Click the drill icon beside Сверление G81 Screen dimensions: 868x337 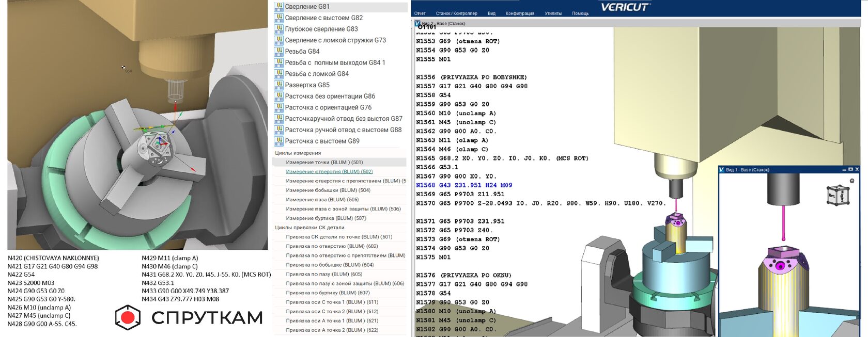[x=279, y=7]
